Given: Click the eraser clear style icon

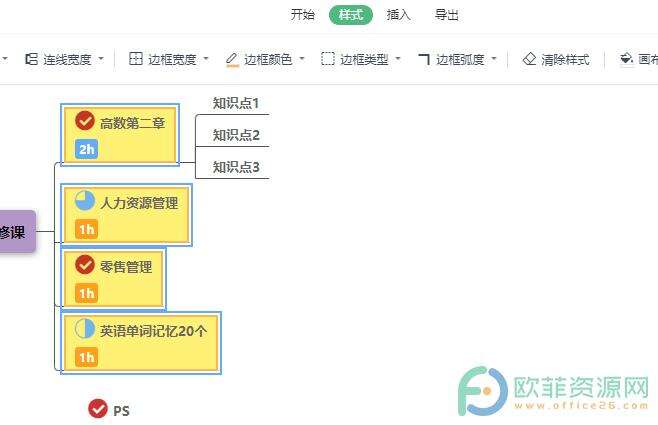Looking at the screenshot, I should pos(529,59).
